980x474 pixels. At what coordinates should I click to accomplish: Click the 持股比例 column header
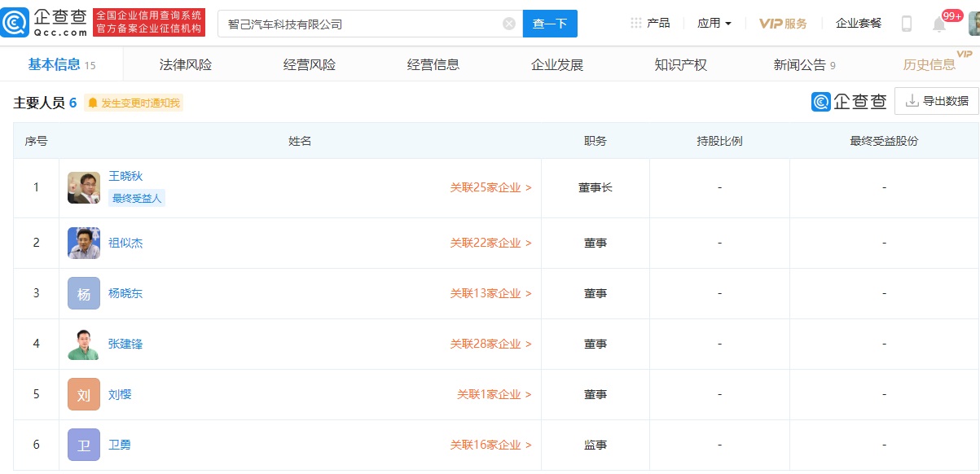[719, 141]
